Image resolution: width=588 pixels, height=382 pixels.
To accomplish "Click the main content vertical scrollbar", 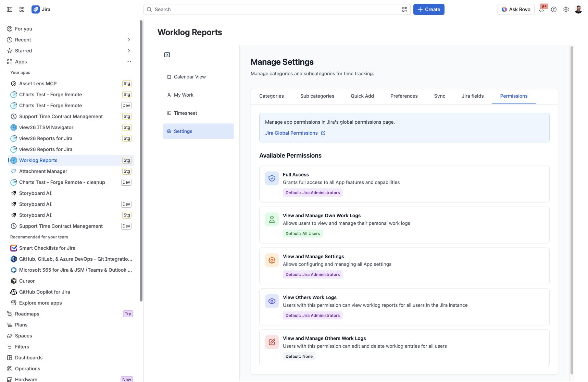I will pos(572,210).
